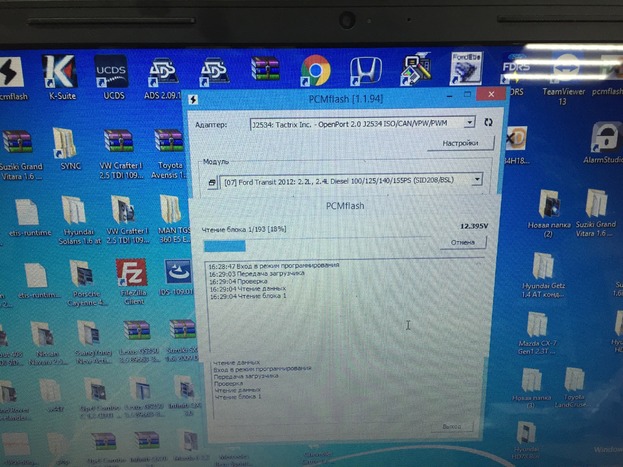Click the refresh adapter icon in PCMflash

point(488,122)
